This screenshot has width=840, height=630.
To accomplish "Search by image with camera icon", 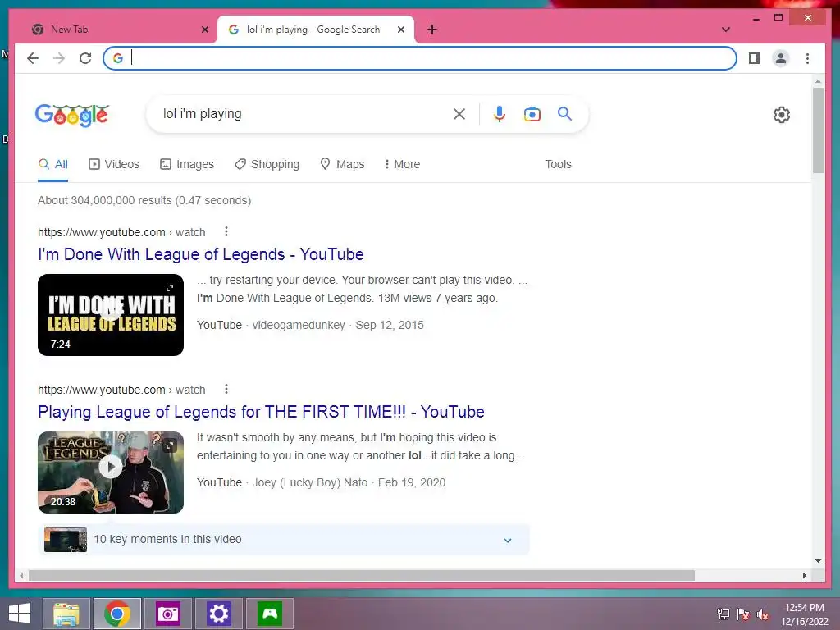I will click(532, 114).
